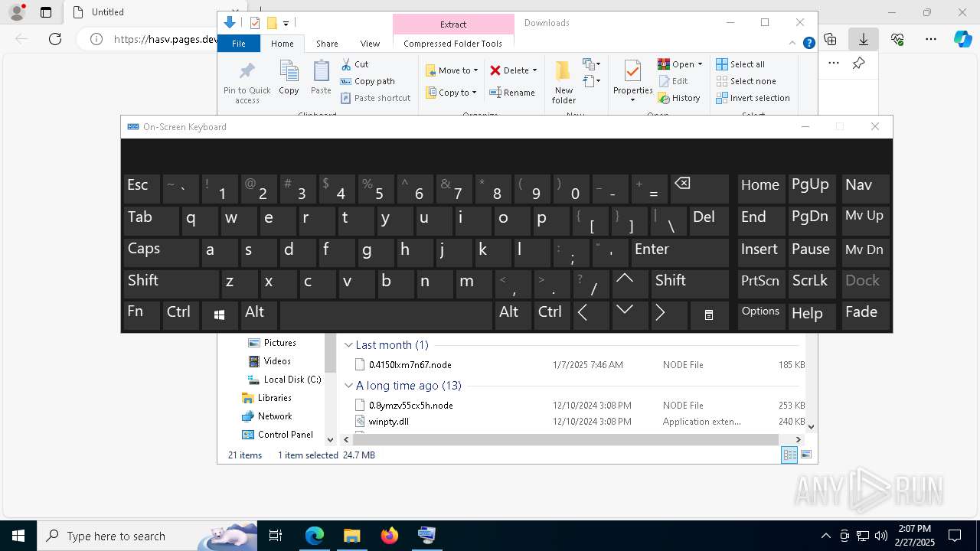Select winpty.dll file in list
Image resolution: width=980 pixels, height=551 pixels.
pos(389,421)
